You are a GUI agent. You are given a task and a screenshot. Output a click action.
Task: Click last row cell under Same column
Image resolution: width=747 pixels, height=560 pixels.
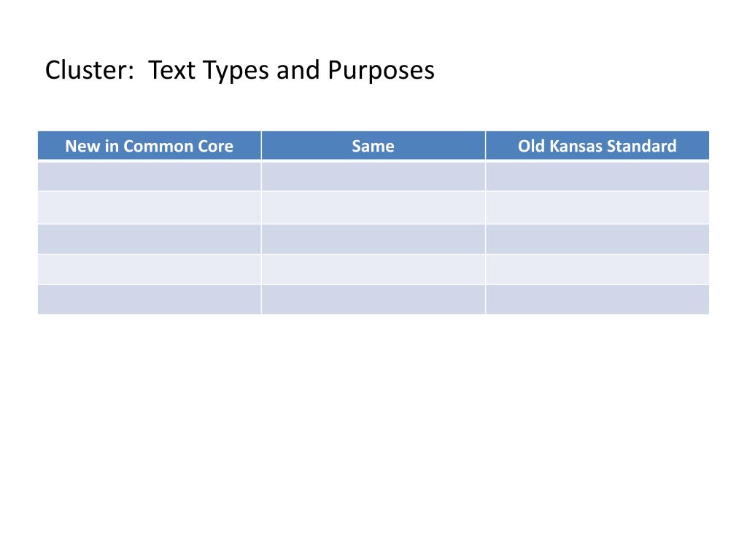(373, 300)
